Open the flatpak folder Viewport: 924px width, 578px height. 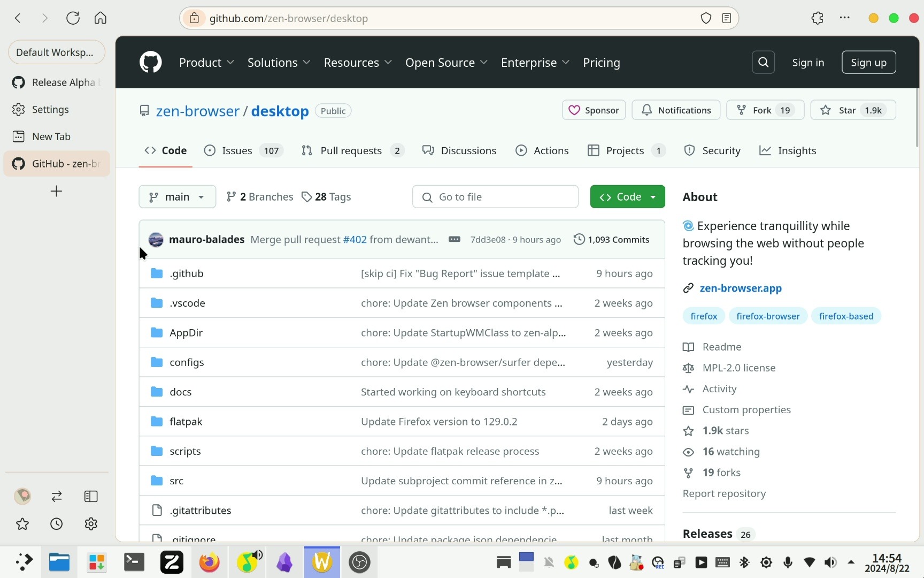click(x=186, y=422)
